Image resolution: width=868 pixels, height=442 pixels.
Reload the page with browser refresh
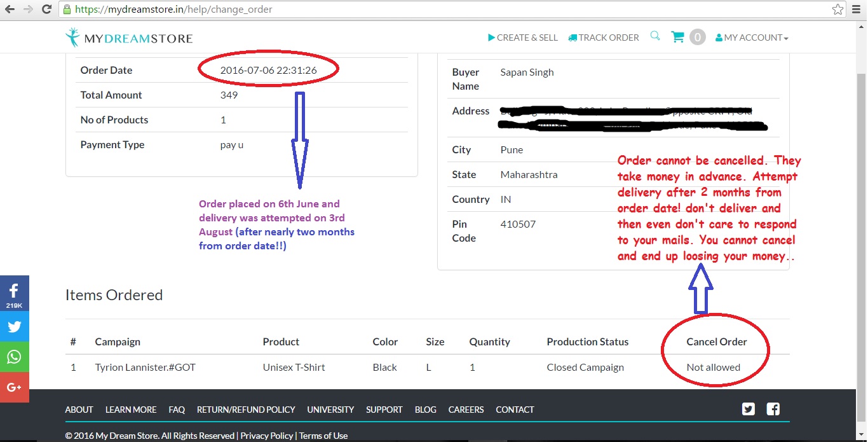click(x=46, y=10)
